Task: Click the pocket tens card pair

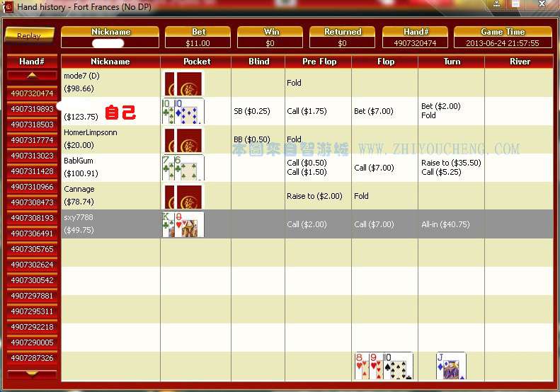Action: tap(183, 111)
